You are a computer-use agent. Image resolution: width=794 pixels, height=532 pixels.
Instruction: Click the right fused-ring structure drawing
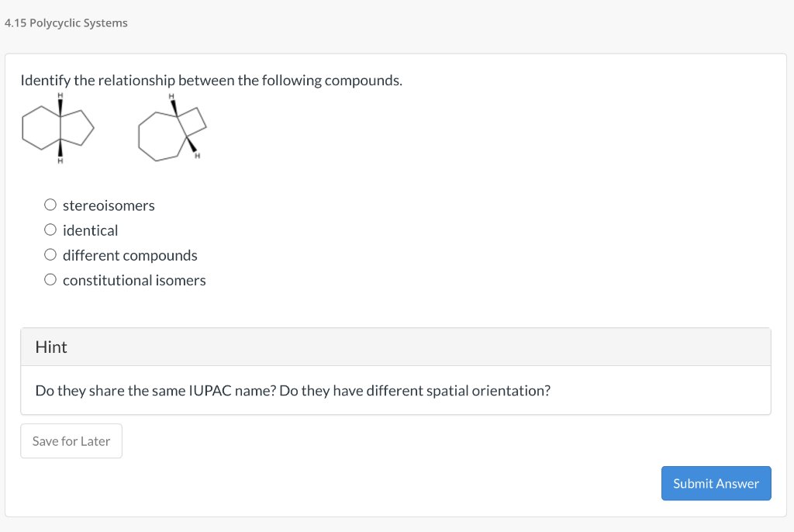[x=171, y=130]
